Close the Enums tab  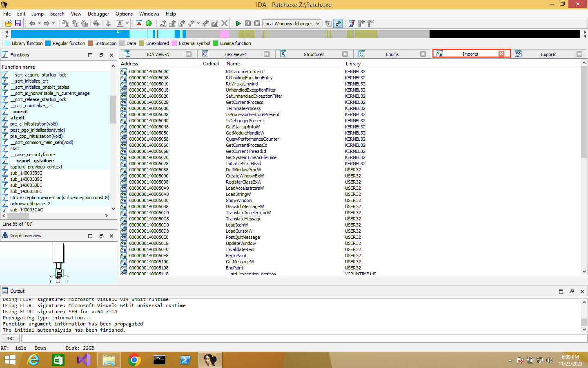point(423,54)
